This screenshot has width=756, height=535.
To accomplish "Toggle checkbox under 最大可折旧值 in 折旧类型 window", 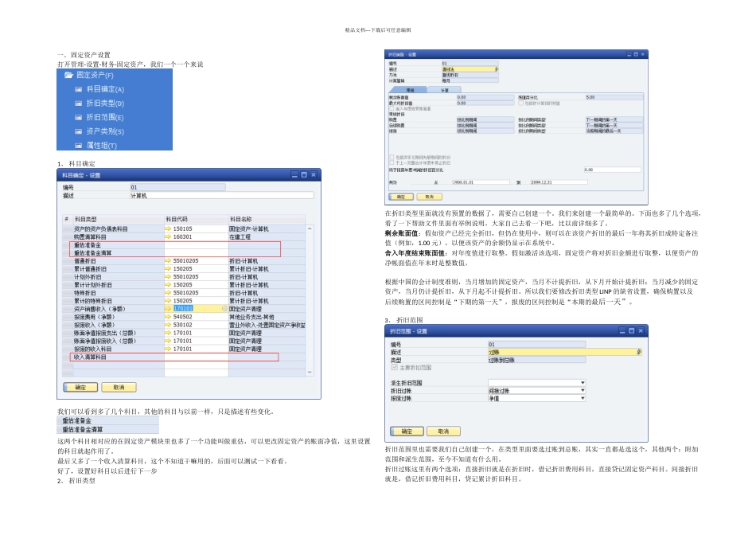I will [392, 108].
